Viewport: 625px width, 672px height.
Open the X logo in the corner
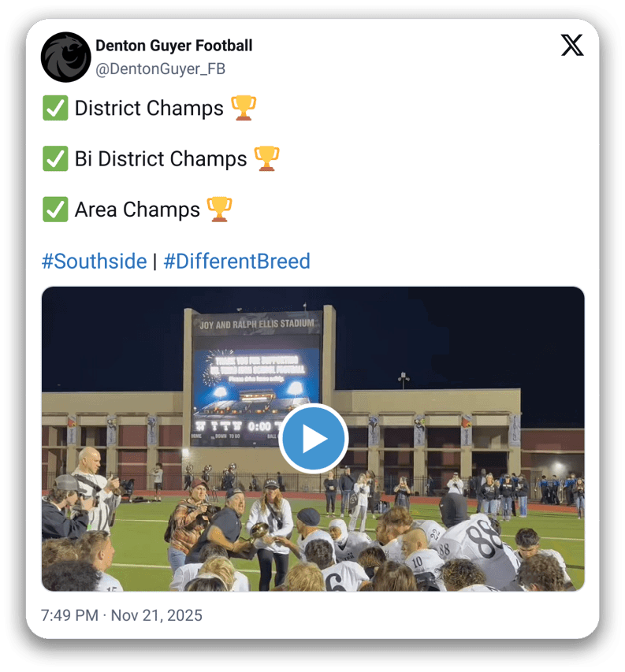pyautogui.click(x=572, y=46)
